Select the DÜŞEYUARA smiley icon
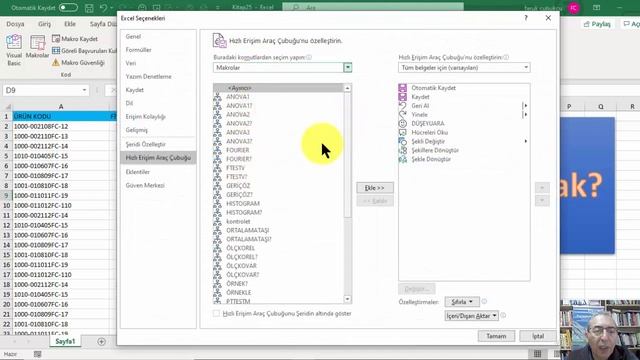Screen dimensions: 640x360 (402, 123)
